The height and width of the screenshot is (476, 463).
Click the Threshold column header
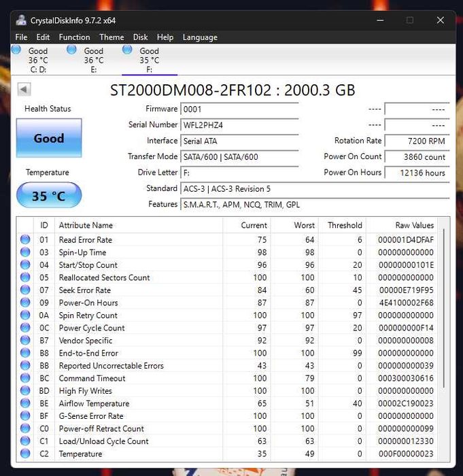pyautogui.click(x=342, y=225)
